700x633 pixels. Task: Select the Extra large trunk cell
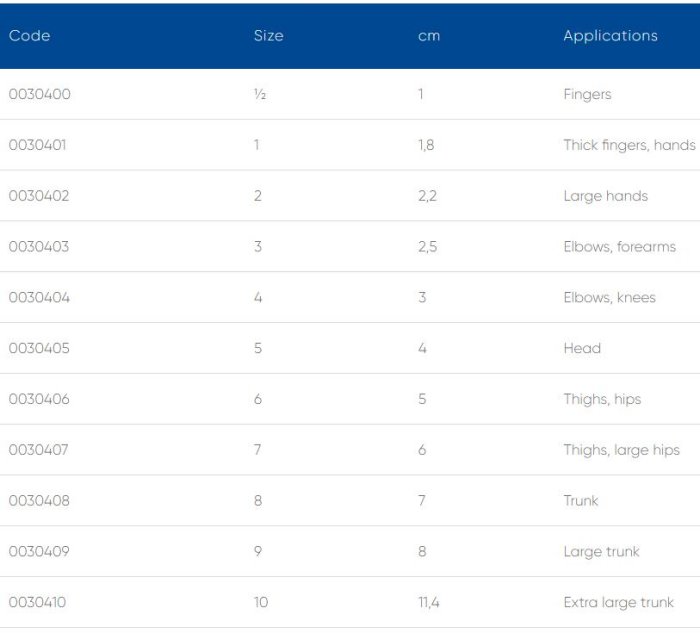[x=618, y=603]
